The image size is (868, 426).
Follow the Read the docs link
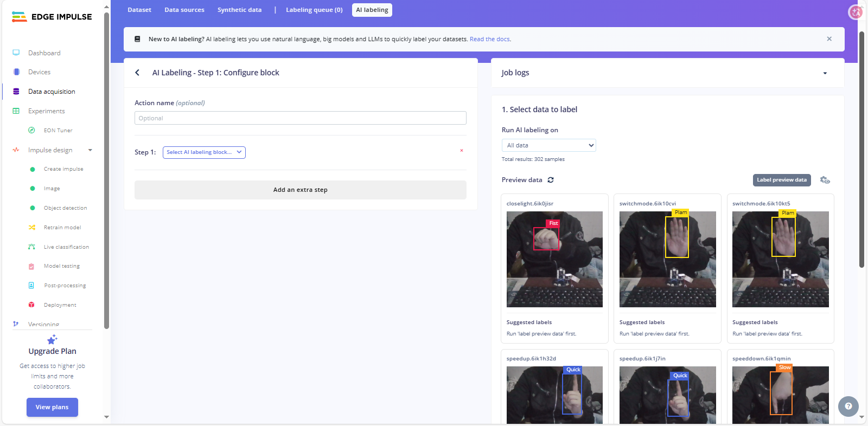pos(490,39)
